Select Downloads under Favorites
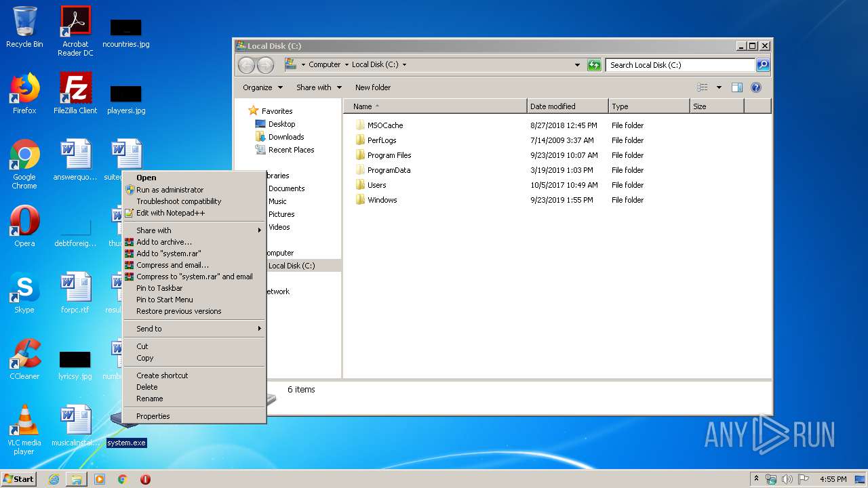The width and height of the screenshot is (868, 488). coord(286,137)
